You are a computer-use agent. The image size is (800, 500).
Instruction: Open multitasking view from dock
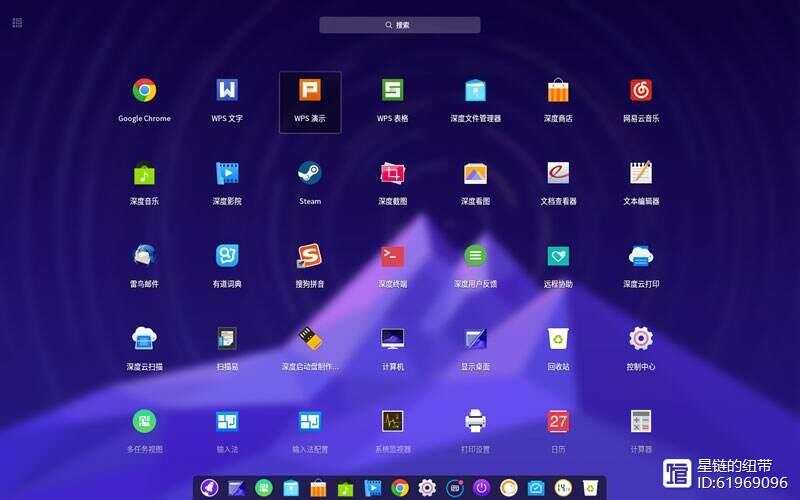264,488
